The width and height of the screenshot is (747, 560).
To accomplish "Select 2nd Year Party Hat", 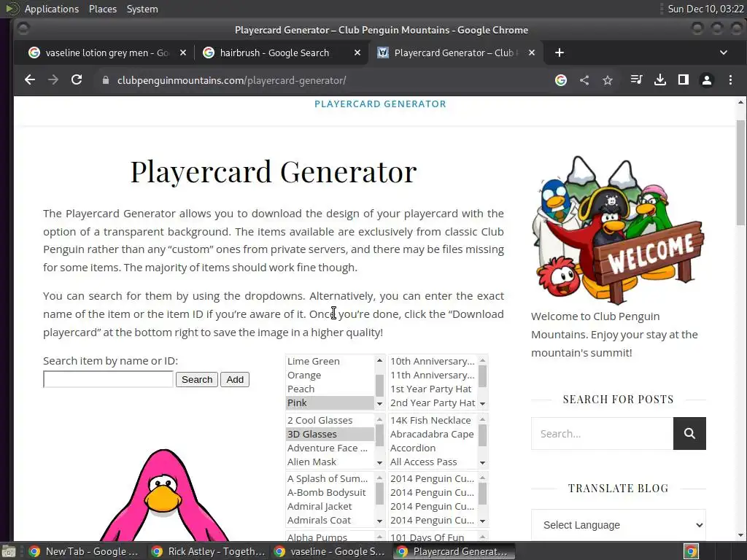I will pos(433,402).
